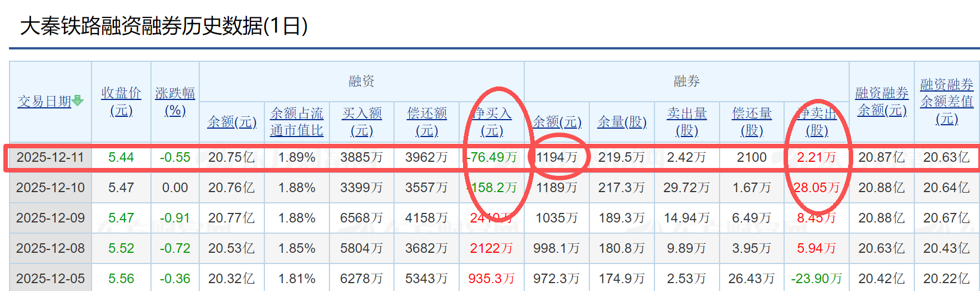
Task: Click the 融资 余额(元) header link
Action: click(232, 122)
